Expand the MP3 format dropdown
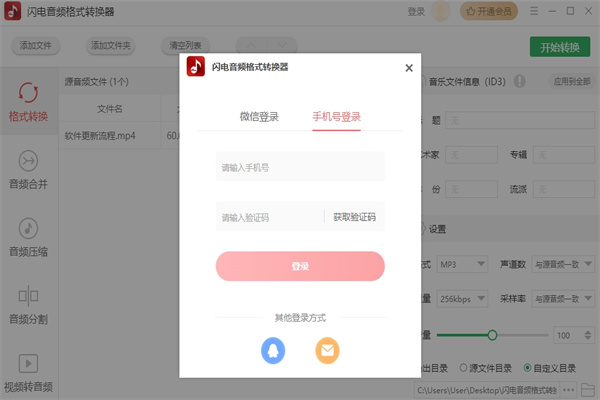600x400 pixels. 463,264
